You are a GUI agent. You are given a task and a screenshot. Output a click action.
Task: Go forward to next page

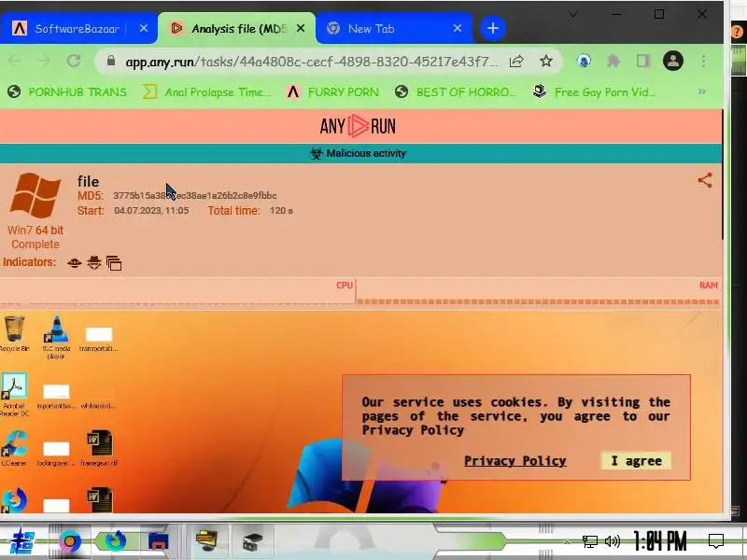click(x=44, y=61)
